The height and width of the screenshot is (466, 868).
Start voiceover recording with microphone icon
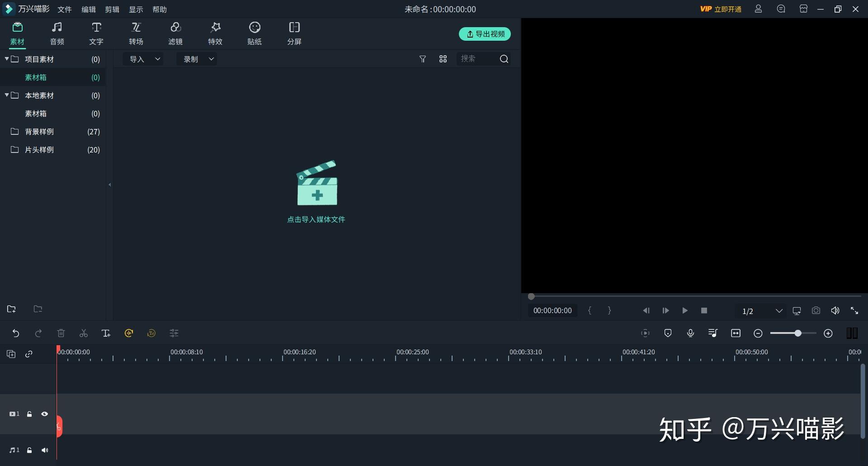pyautogui.click(x=690, y=333)
